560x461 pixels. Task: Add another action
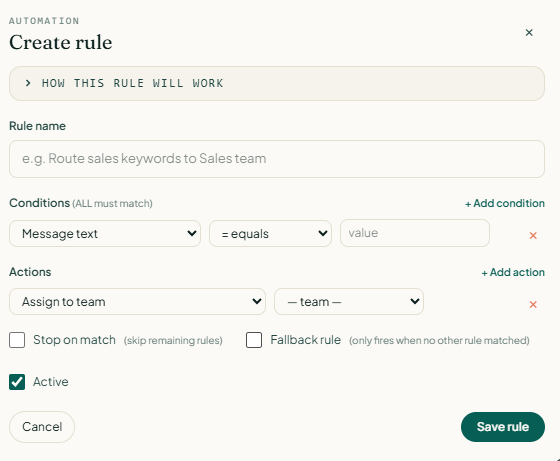pyautogui.click(x=513, y=272)
